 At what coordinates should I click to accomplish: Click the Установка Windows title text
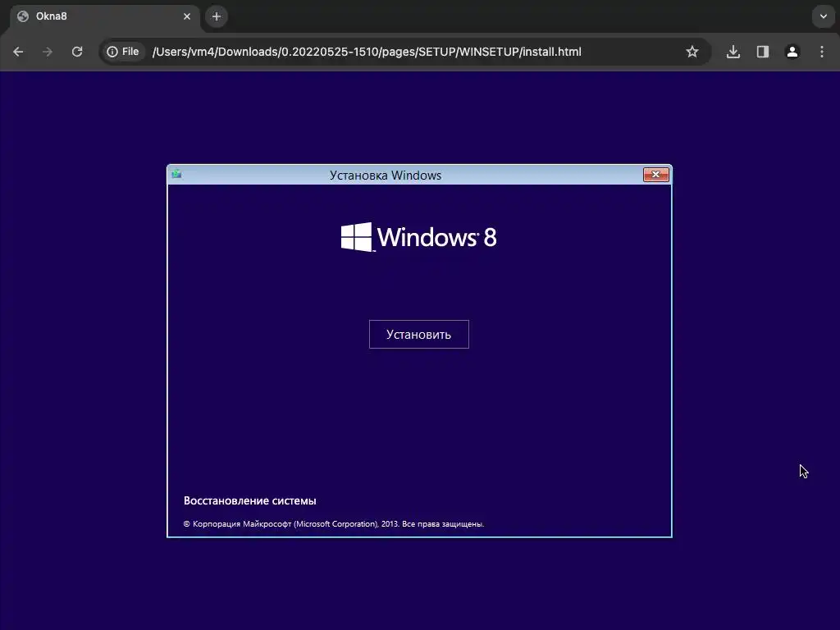tap(386, 176)
